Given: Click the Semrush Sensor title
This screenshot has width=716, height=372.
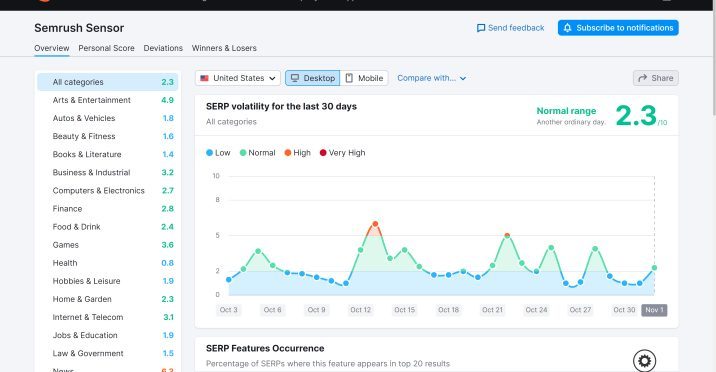Looking at the screenshot, I should pos(79,28).
